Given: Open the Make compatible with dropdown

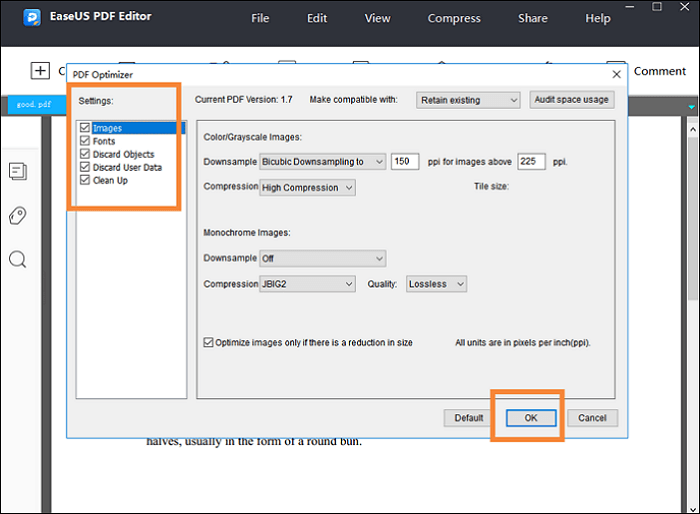Looking at the screenshot, I should coord(468,100).
